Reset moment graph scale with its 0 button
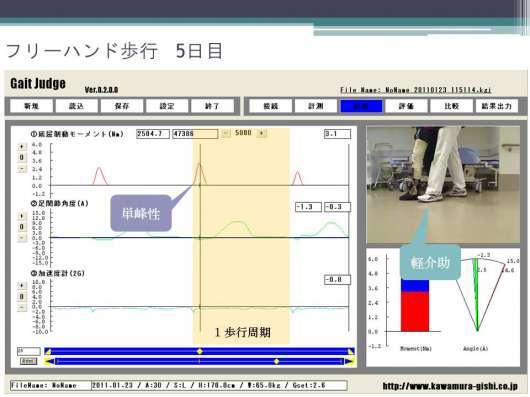 pyautogui.click(x=22, y=157)
